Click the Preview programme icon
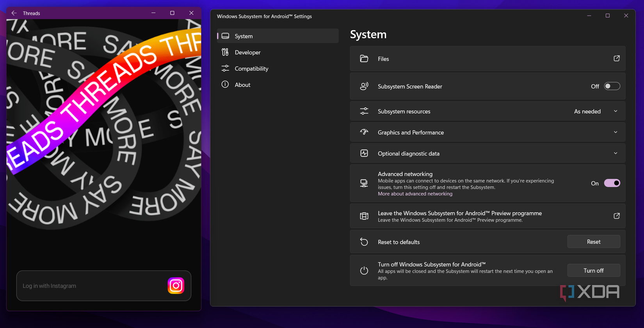This screenshot has width=644, height=328. 364,216
